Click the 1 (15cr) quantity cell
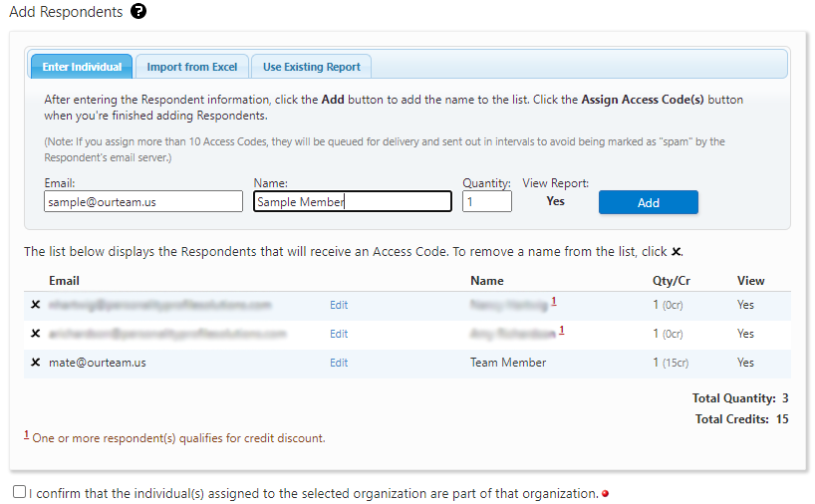This screenshot has height=504, width=815. [671, 363]
